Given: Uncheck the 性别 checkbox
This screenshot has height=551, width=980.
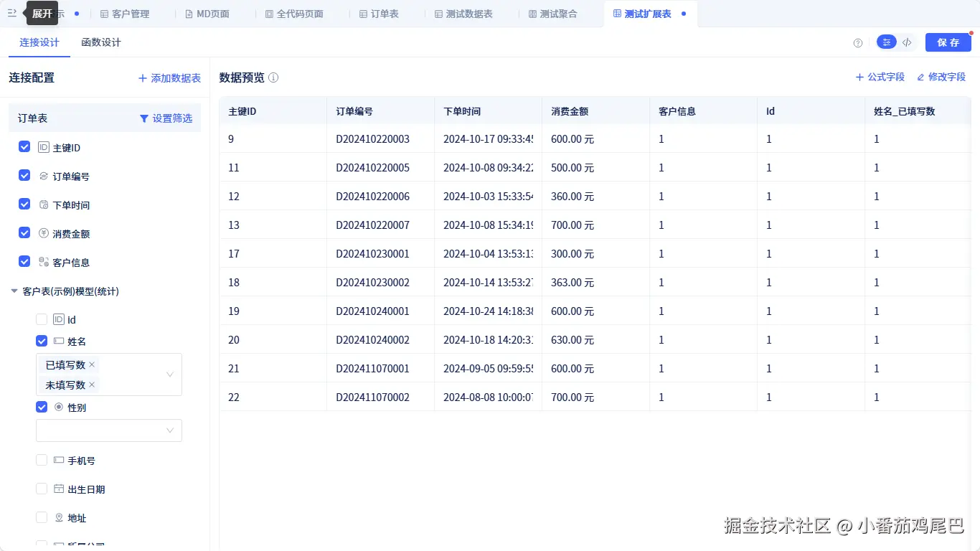Looking at the screenshot, I should (42, 407).
